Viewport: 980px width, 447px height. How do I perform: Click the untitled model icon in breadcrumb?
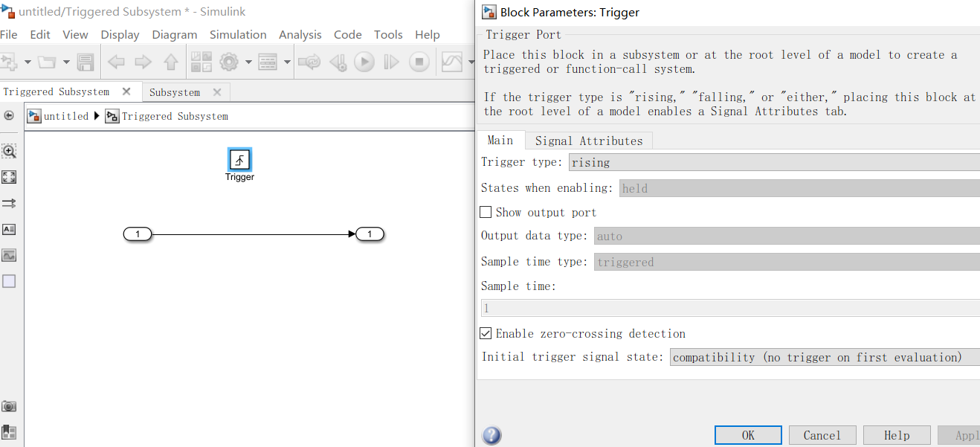tap(34, 116)
